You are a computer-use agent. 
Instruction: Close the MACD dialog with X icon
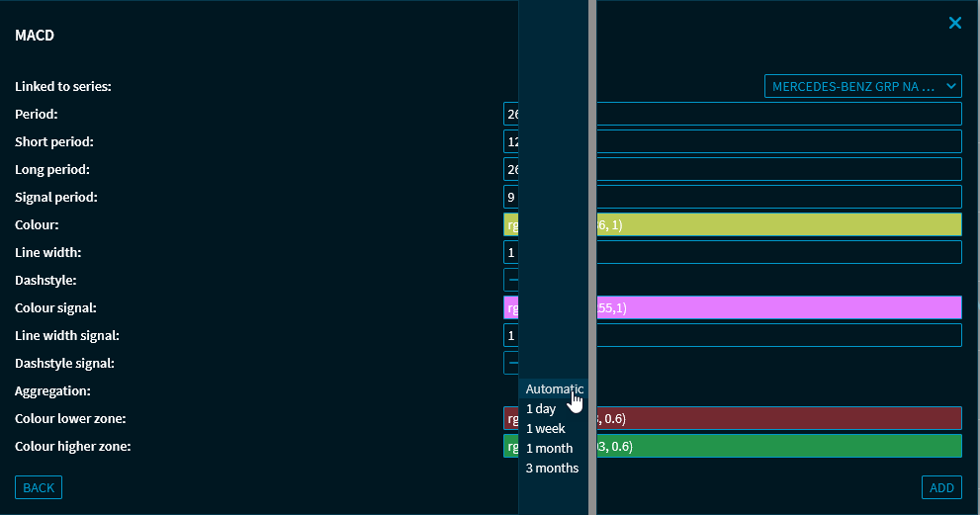coord(954,23)
